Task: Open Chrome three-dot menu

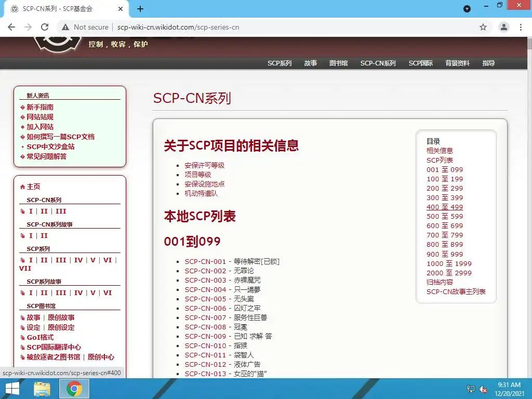Action: coord(521,27)
